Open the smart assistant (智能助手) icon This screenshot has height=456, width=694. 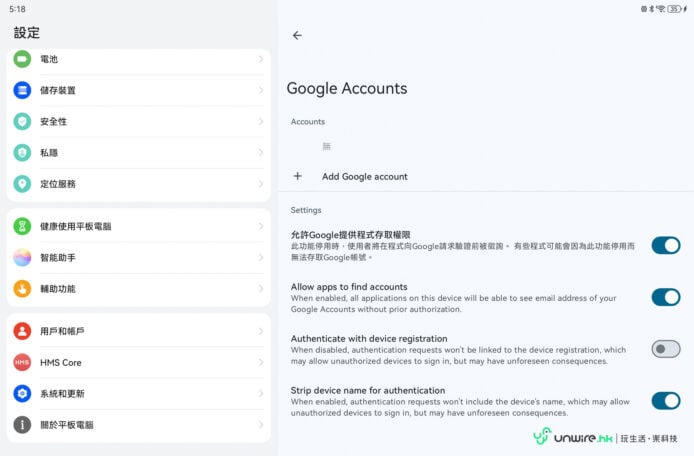pyautogui.click(x=22, y=258)
